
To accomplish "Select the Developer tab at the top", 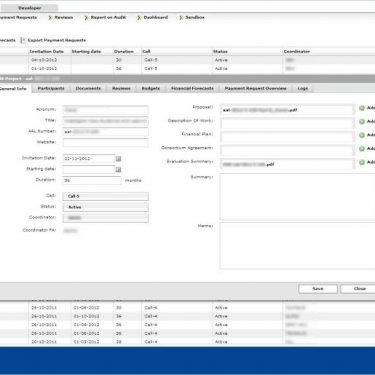I will coord(29,8).
